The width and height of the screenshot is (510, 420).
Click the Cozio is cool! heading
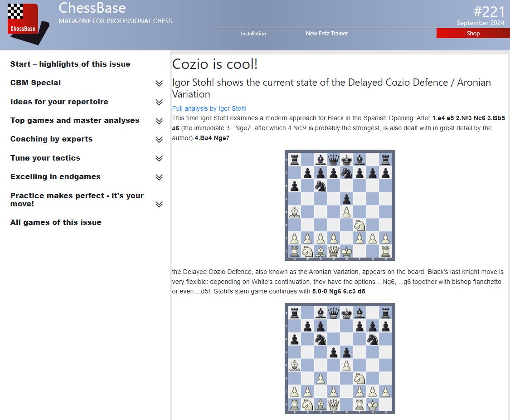(x=215, y=64)
